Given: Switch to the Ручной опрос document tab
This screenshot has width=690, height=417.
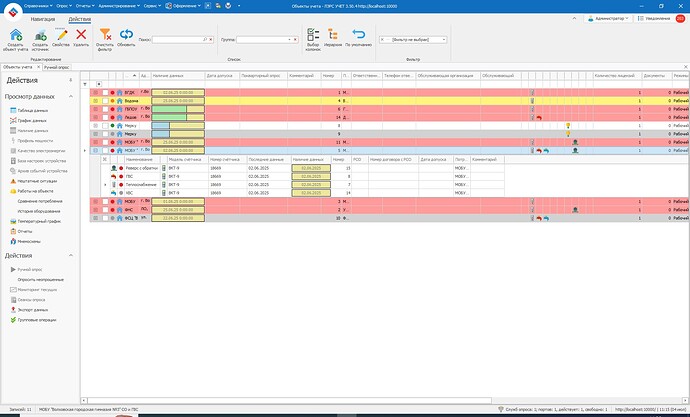Looking at the screenshot, I should point(56,67).
